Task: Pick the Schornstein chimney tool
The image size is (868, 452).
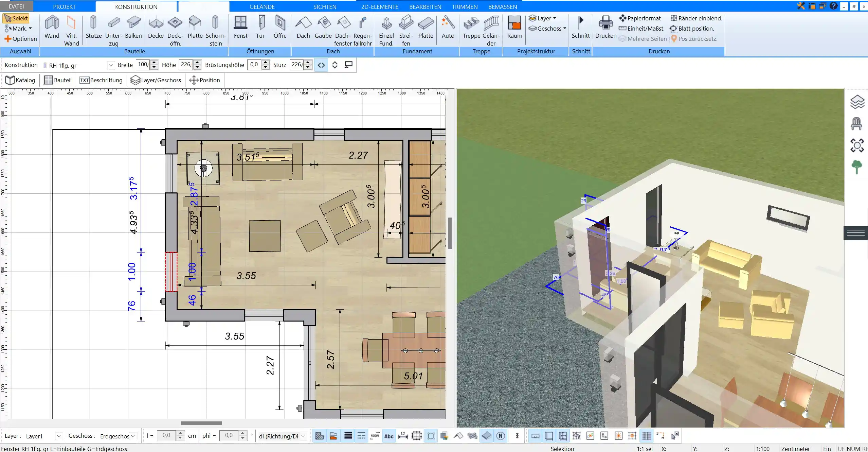Action: click(x=215, y=31)
